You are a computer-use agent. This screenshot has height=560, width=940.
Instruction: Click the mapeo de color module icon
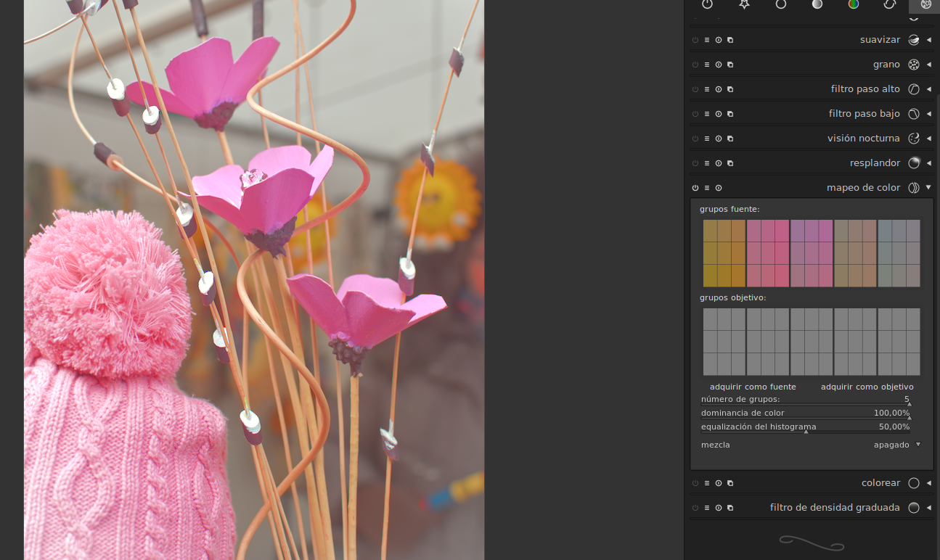[x=914, y=188]
